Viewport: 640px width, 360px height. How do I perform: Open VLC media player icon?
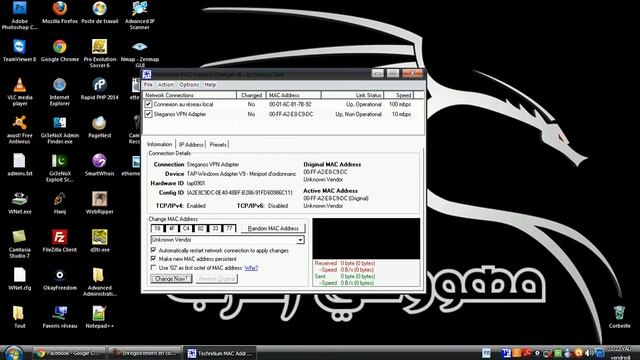pos(19,92)
